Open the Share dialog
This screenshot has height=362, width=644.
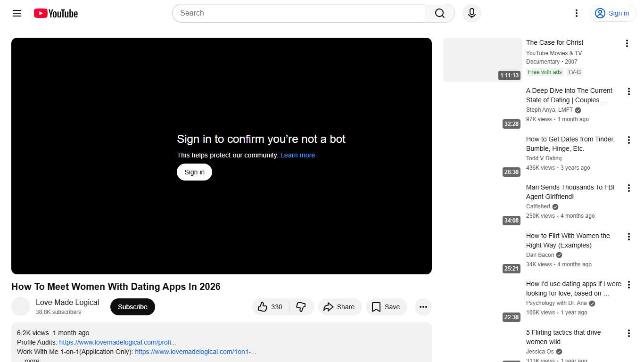(x=339, y=307)
